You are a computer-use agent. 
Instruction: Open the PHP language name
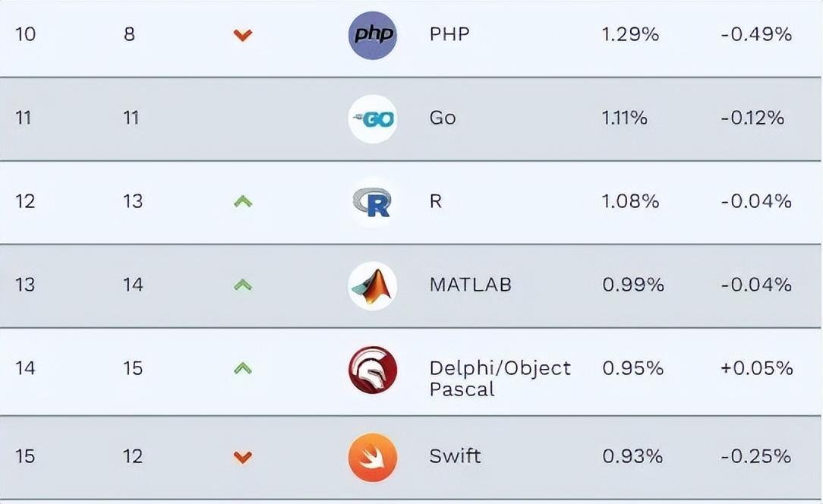tap(449, 34)
